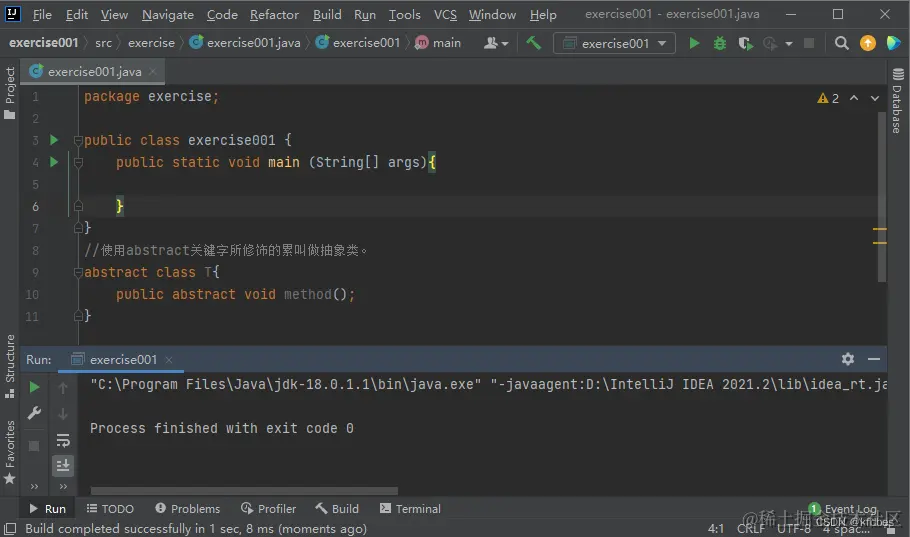This screenshot has height=537, width=910.
Task: Open the Problems tool window
Action: 188,509
